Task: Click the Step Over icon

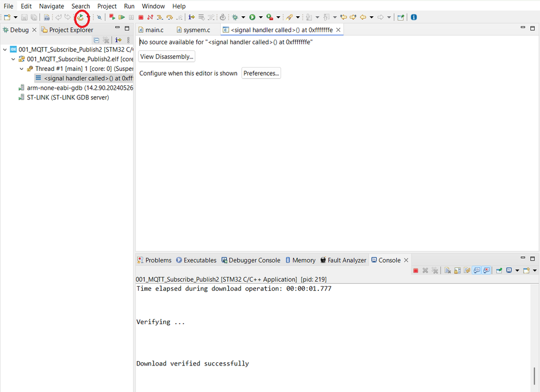Action: (x=169, y=17)
